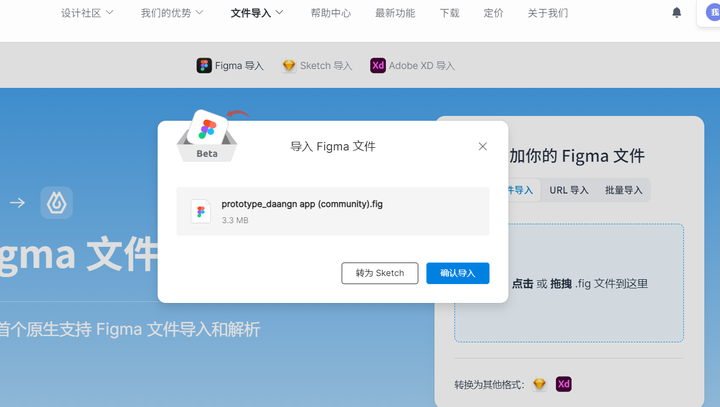
Task: Go to the 下载 page
Action: click(450, 13)
